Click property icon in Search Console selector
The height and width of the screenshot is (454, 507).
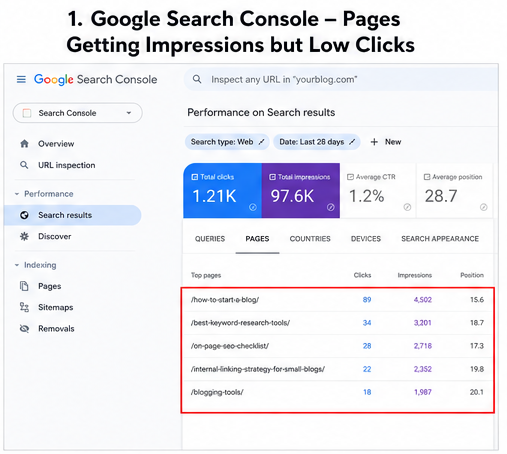click(x=27, y=113)
